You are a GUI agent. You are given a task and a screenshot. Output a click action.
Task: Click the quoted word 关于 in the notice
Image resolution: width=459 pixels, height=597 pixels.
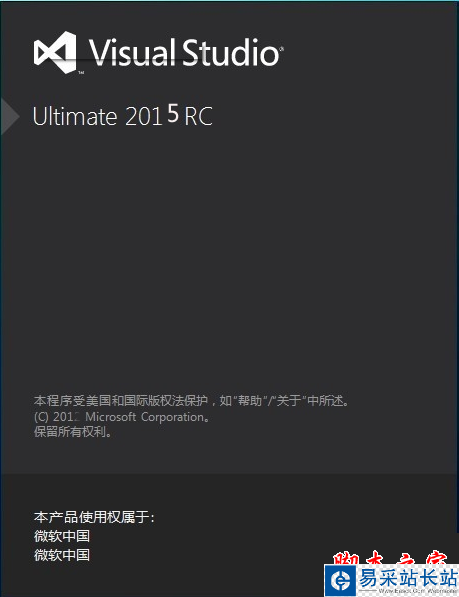click(288, 401)
